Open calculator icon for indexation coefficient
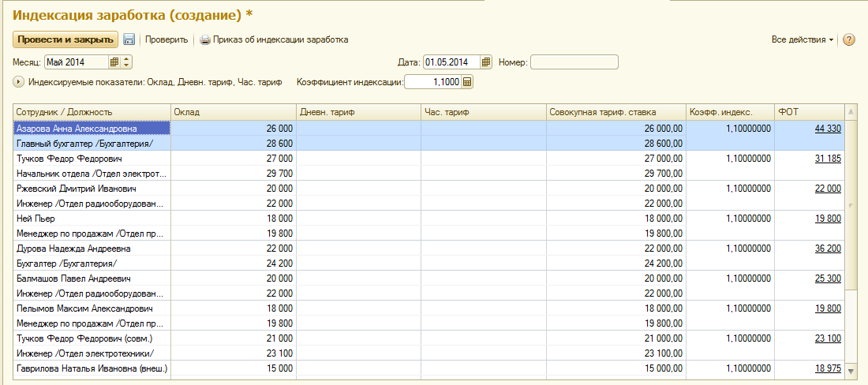The image size is (868, 385). pyautogui.click(x=467, y=81)
